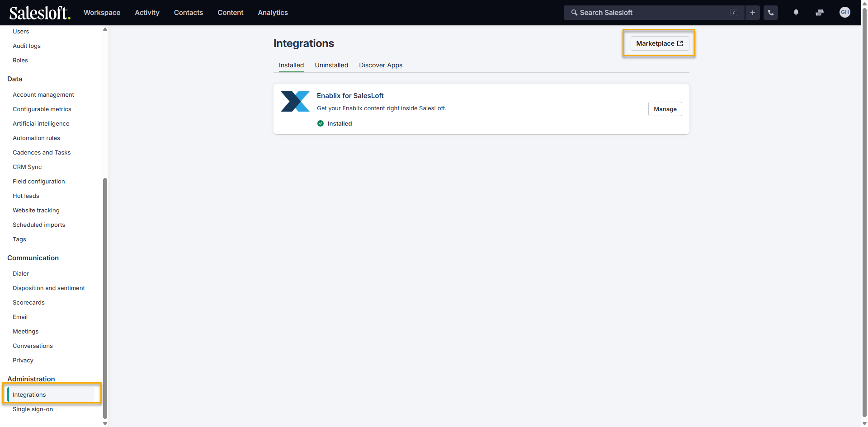This screenshot has height=427, width=868.
Task: Open Hot leads settings
Action: [26, 196]
